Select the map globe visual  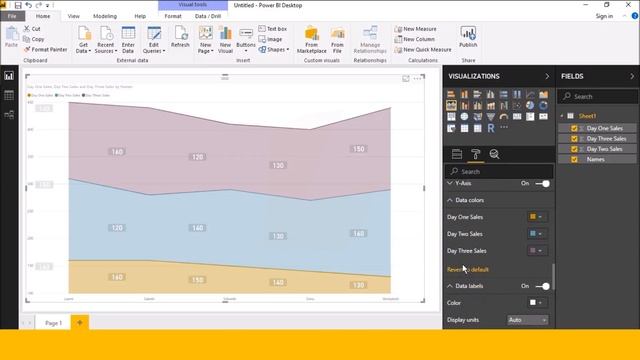tap(464, 117)
